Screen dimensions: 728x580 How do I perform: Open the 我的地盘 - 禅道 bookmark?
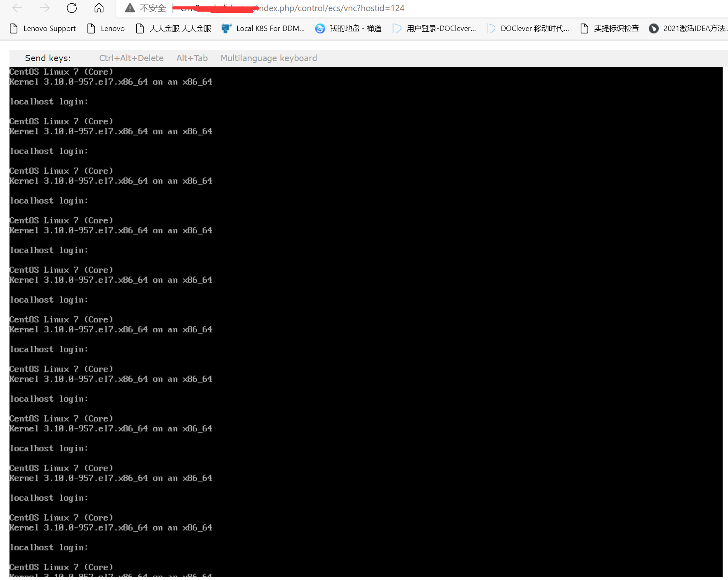pyautogui.click(x=349, y=28)
